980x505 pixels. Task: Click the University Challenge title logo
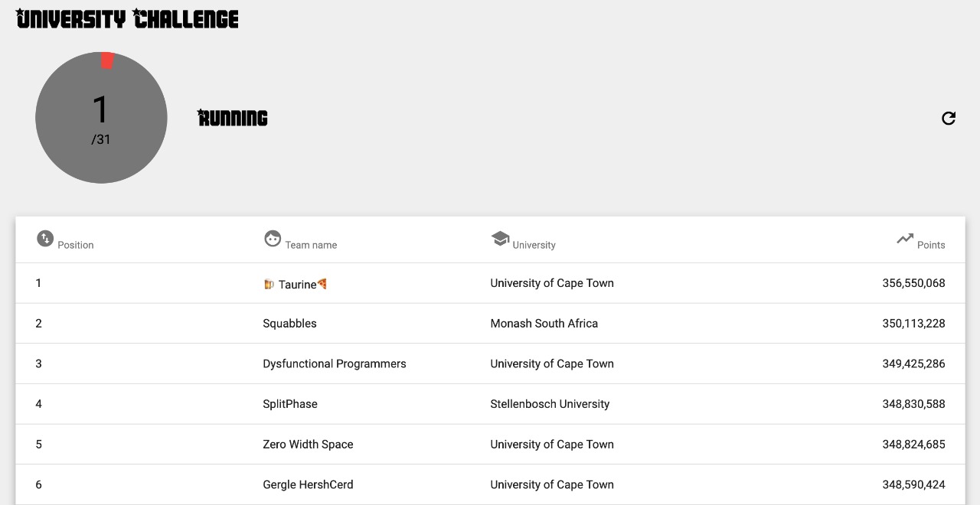[127, 18]
